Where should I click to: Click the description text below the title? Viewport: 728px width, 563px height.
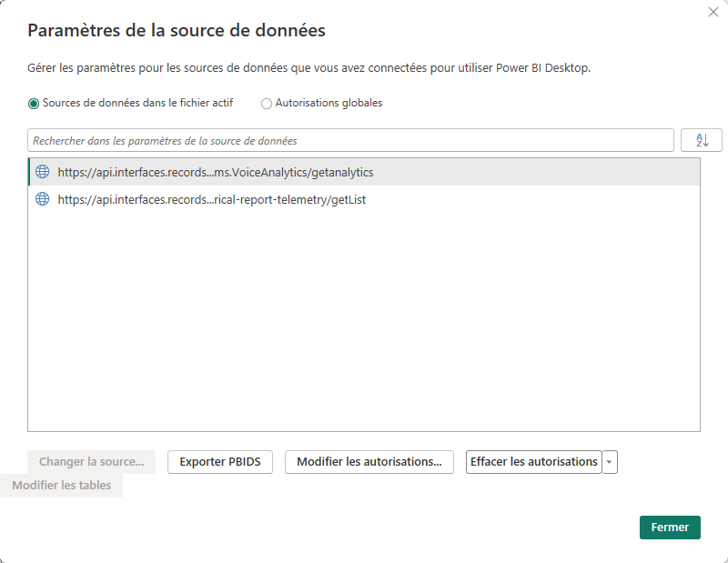tap(309, 68)
